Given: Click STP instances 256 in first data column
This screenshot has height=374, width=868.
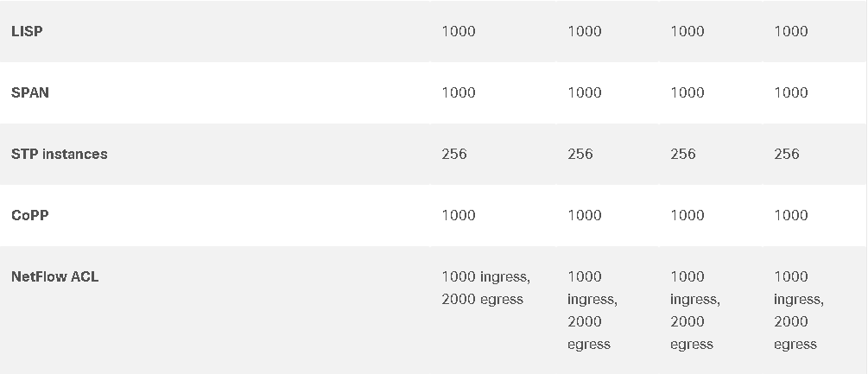Looking at the screenshot, I should 454,155.
